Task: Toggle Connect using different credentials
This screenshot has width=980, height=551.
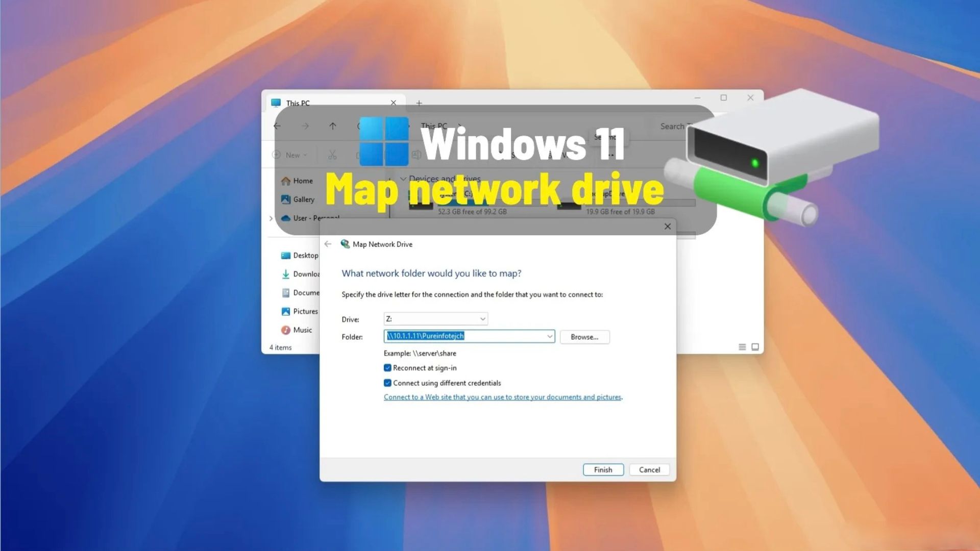Action: click(388, 383)
